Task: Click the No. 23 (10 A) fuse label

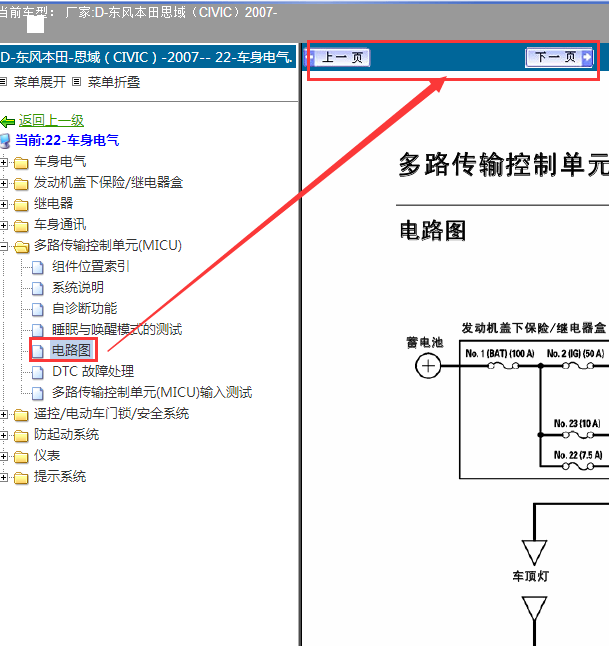Action: point(577,424)
